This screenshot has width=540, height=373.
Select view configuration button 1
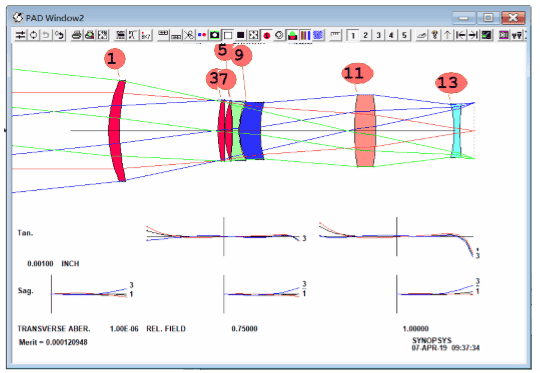click(352, 35)
